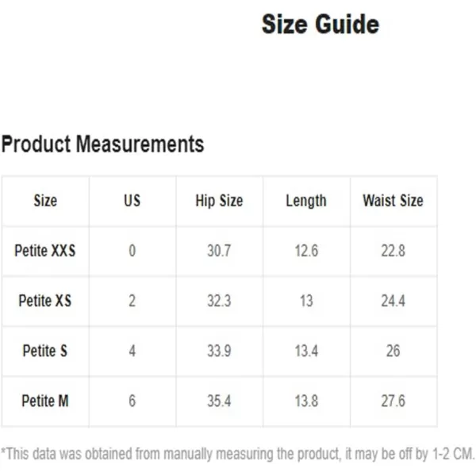The height and width of the screenshot is (476, 476).
Task: Click the Size Guide heading
Action: point(321,25)
